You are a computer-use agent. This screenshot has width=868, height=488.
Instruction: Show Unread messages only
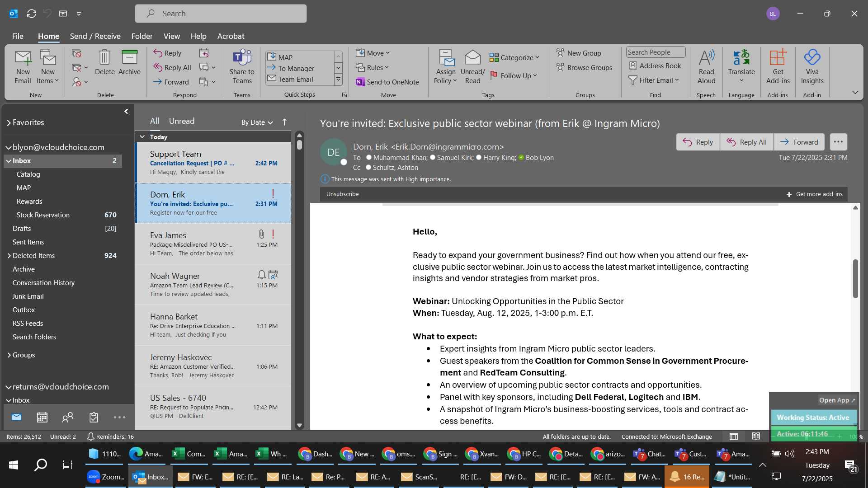click(x=182, y=121)
